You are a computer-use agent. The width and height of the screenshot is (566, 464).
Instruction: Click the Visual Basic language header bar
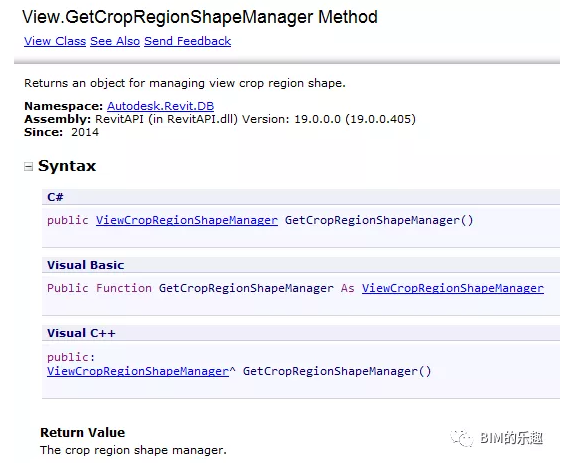pos(301,265)
